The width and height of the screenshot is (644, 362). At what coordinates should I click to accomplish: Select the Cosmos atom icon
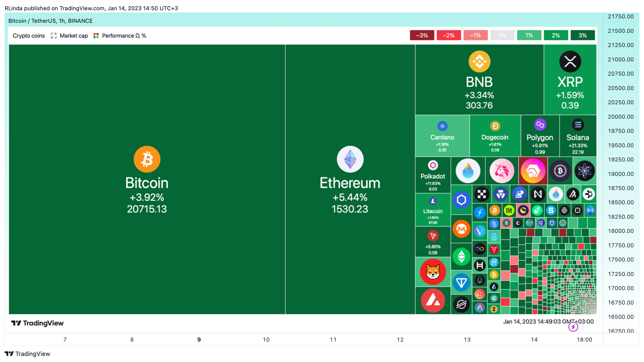584,171
